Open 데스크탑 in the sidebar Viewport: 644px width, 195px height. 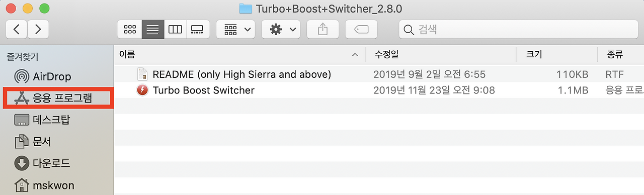[52, 120]
